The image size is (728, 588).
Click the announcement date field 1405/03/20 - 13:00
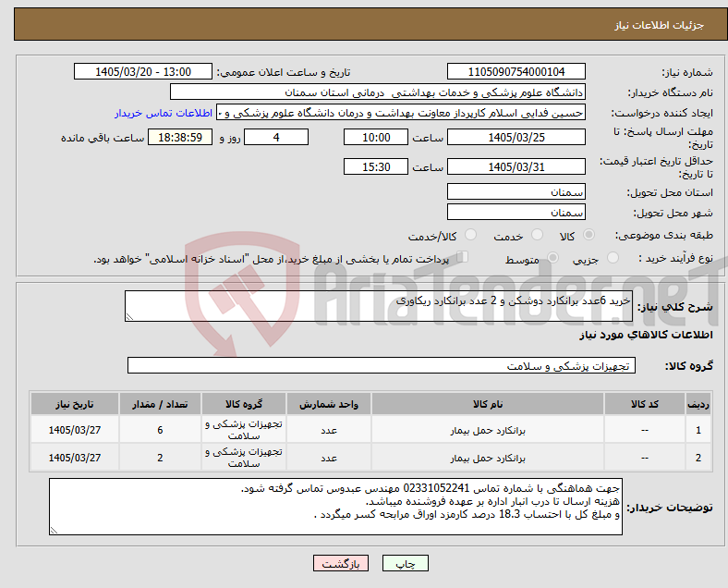click(143, 71)
